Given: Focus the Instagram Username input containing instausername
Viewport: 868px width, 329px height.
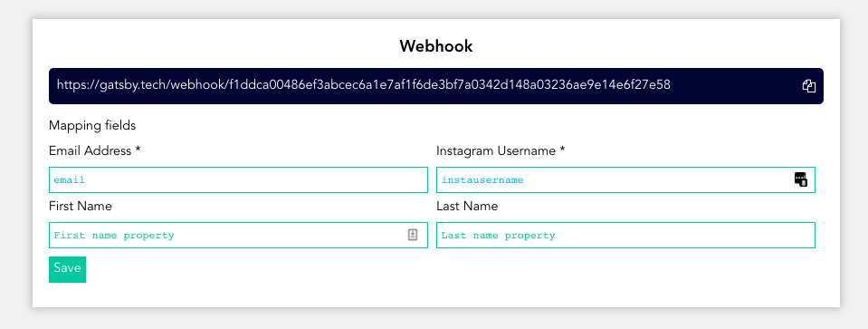Looking at the screenshot, I should coord(625,180).
